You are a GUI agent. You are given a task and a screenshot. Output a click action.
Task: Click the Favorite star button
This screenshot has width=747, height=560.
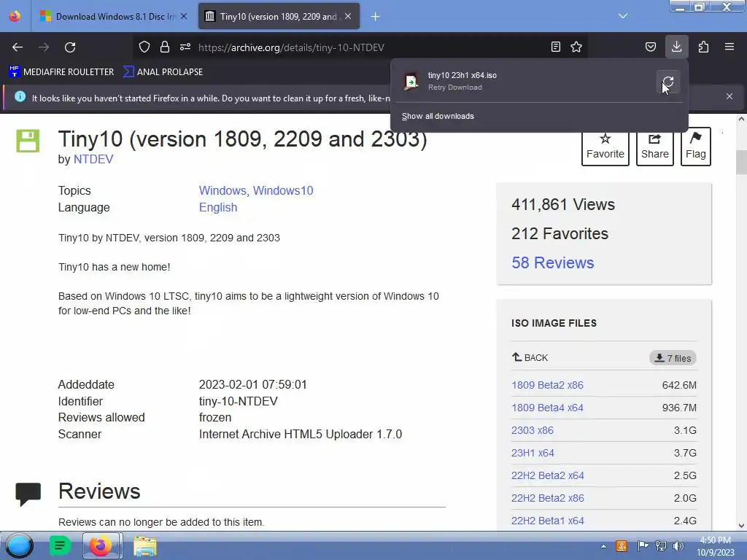pos(605,147)
